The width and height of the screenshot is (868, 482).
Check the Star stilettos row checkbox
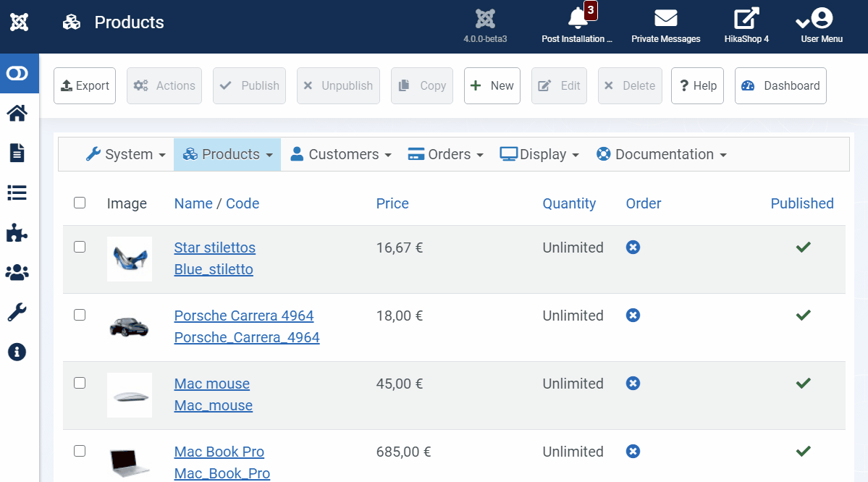(80, 247)
